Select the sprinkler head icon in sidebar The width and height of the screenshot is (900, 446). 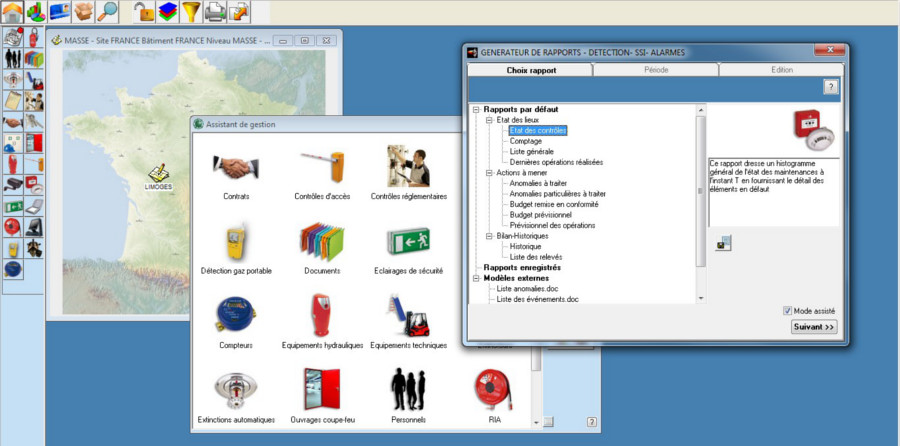tap(13, 80)
